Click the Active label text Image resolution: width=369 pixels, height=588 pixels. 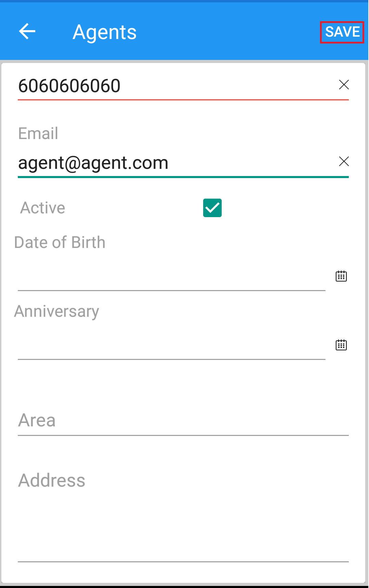43,208
